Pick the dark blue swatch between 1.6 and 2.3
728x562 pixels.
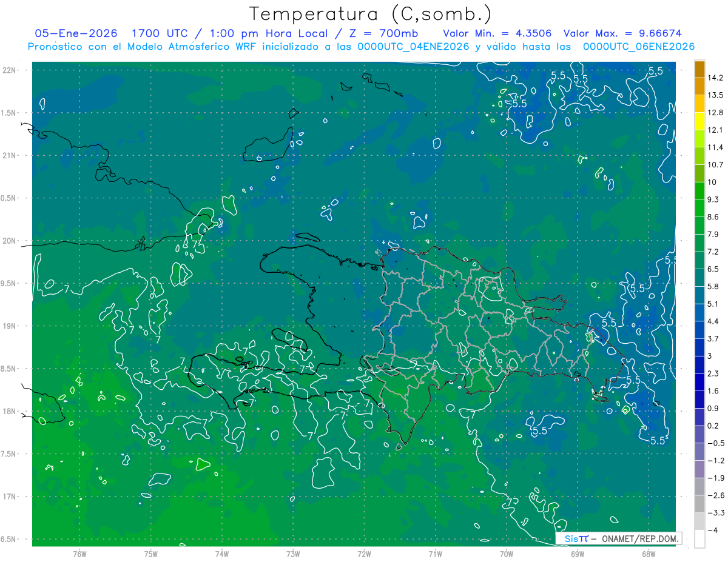tap(699, 382)
